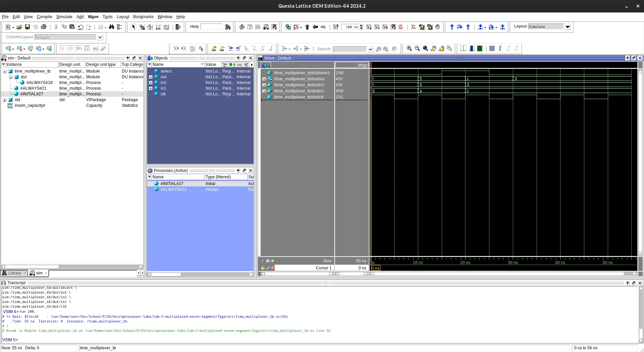Viewport: 644px width, 352px height.
Task: Switch to the Library tab
Action: [x=14, y=273]
